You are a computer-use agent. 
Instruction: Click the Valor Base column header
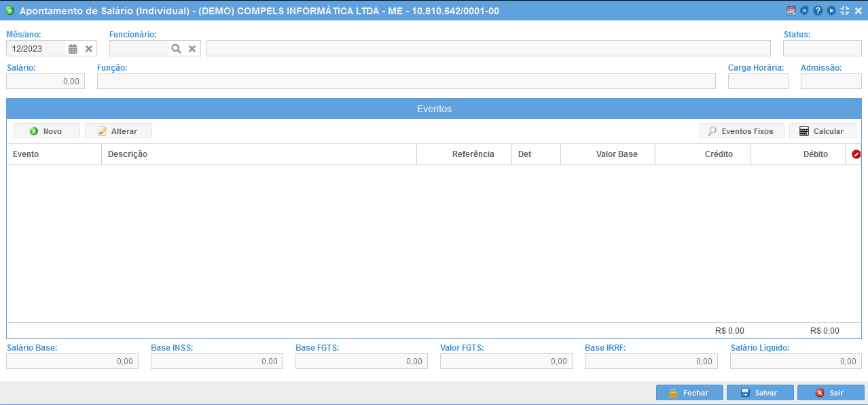(x=608, y=154)
